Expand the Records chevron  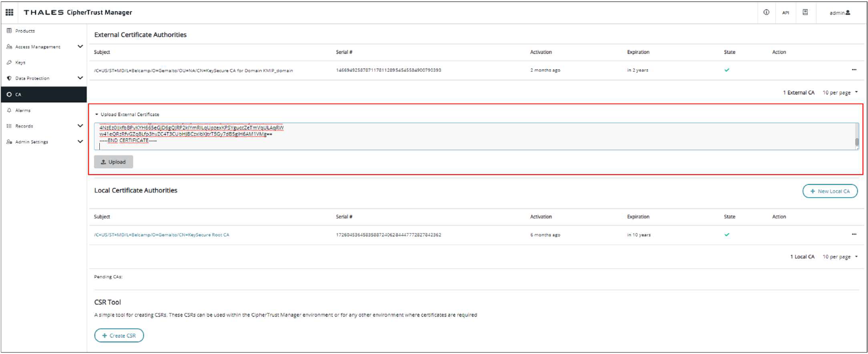80,126
